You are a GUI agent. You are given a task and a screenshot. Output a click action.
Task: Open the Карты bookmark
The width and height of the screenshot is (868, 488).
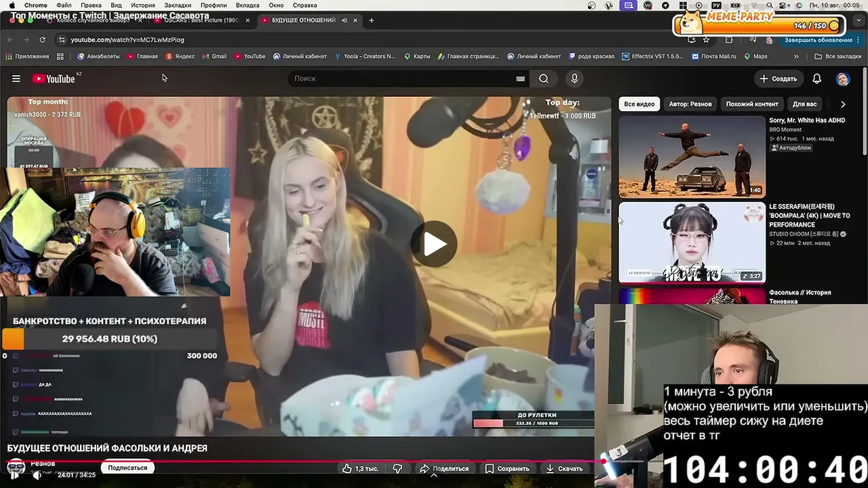417,56
